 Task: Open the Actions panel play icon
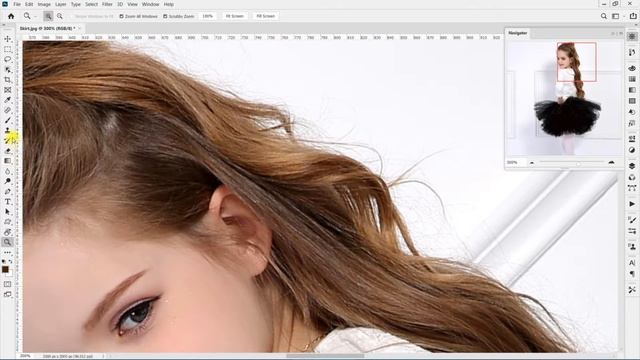(x=632, y=204)
